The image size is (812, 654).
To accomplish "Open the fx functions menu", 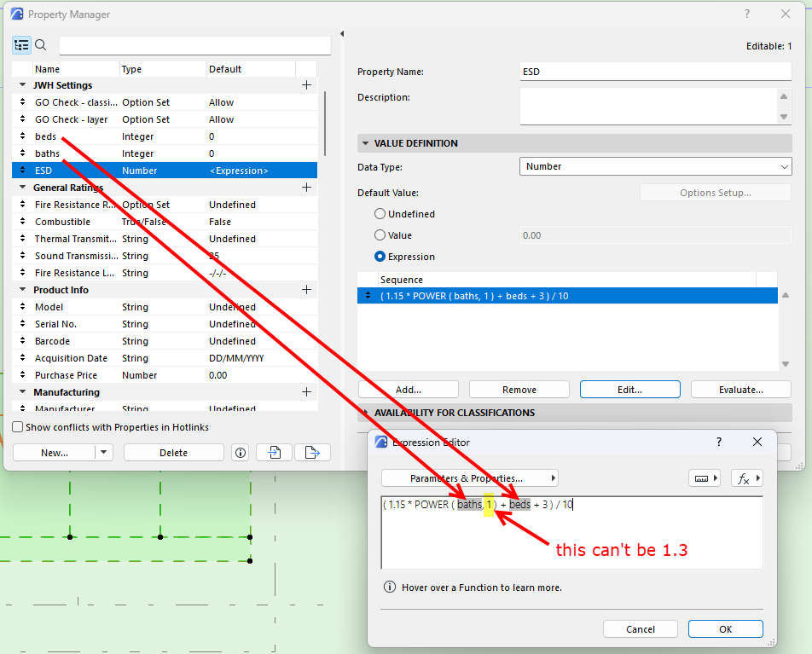I will (x=747, y=478).
